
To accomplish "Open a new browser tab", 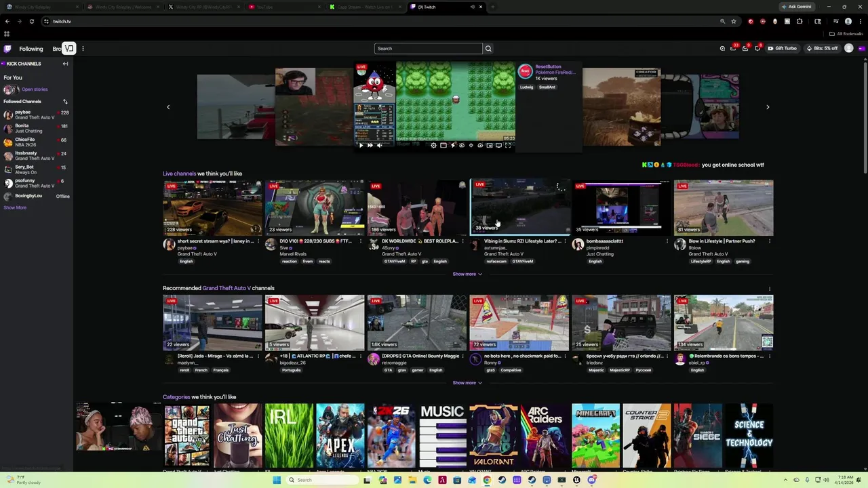I will click(x=493, y=7).
